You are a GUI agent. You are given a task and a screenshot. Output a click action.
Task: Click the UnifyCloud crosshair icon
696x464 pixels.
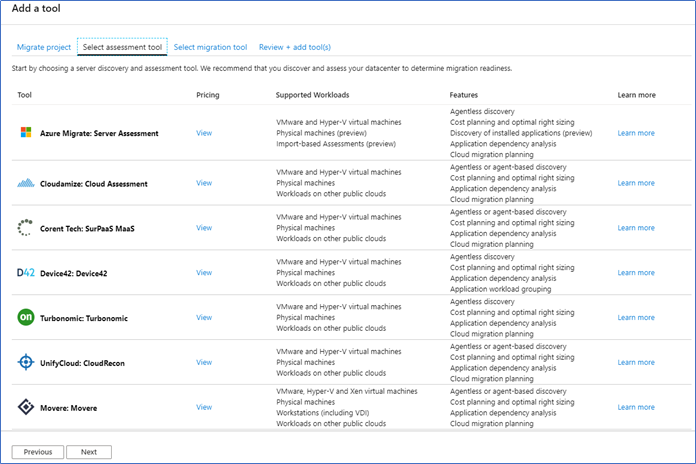pos(26,362)
